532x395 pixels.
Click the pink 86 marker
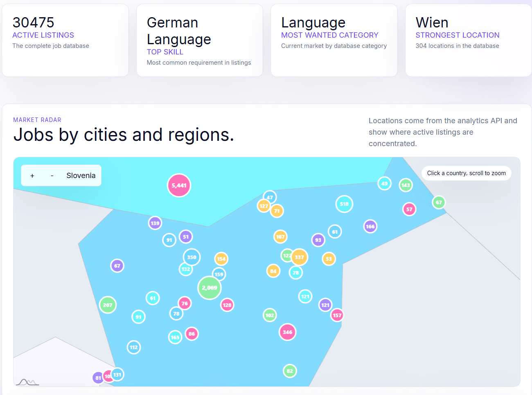(x=192, y=334)
